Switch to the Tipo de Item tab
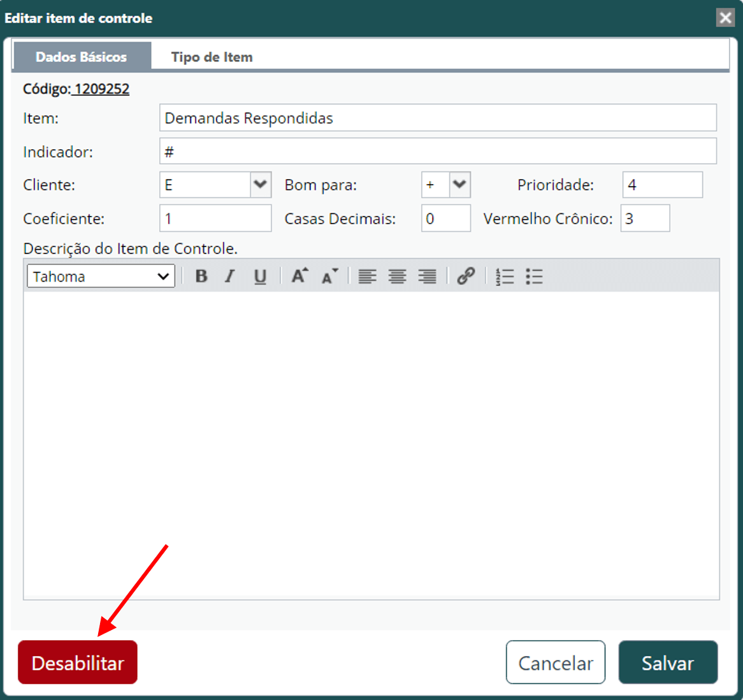The image size is (743, 700). point(212,57)
